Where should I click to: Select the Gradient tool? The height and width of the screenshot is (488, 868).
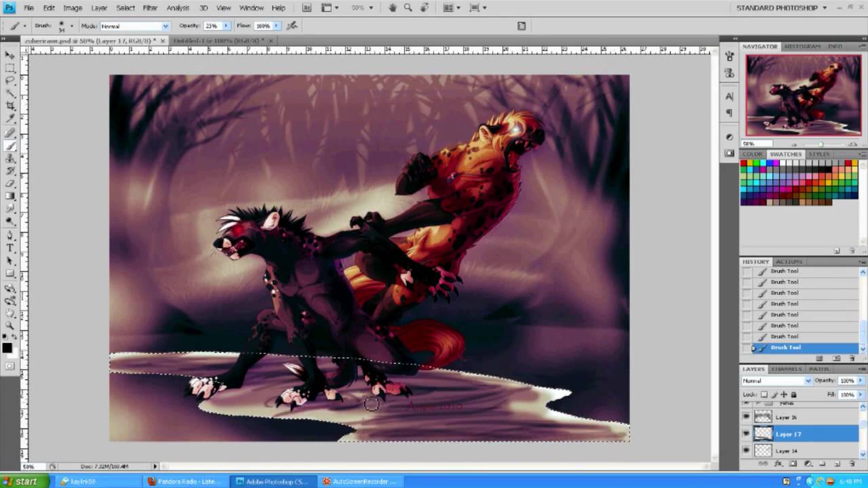coord(10,197)
